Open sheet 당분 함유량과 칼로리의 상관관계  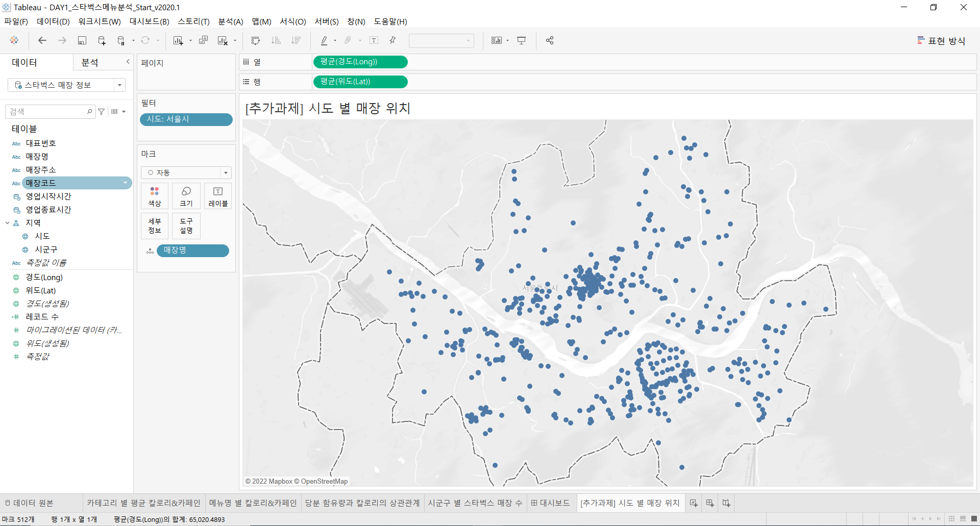click(362, 503)
